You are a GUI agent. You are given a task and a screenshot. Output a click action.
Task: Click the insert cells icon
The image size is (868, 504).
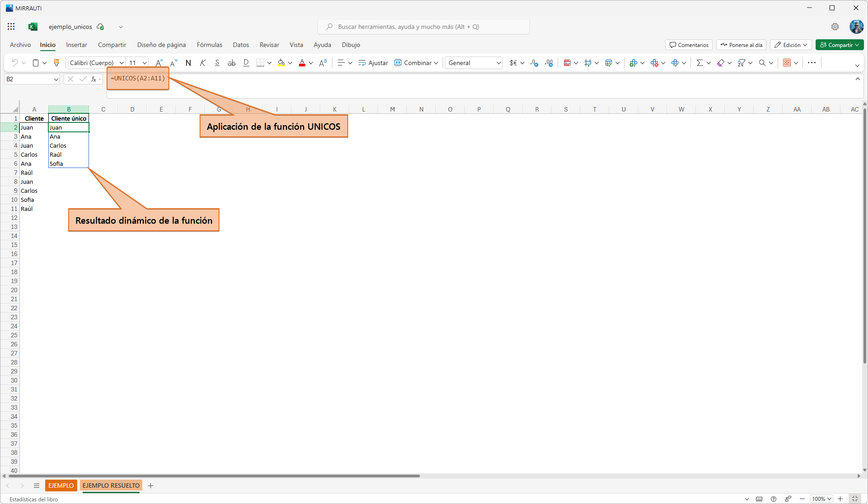point(633,63)
